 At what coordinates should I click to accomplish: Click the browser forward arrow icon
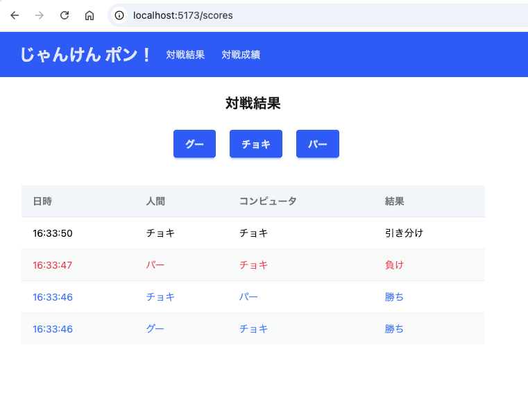40,15
